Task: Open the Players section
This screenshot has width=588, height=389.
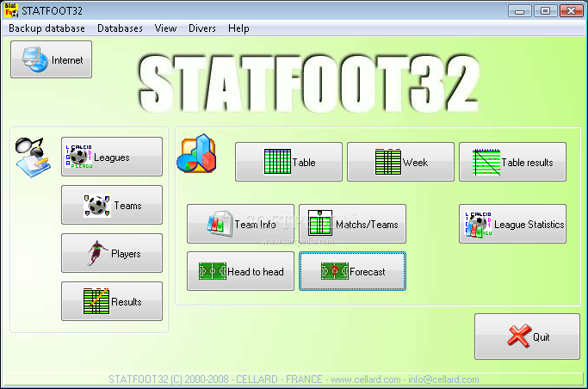Action: click(x=112, y=253)
